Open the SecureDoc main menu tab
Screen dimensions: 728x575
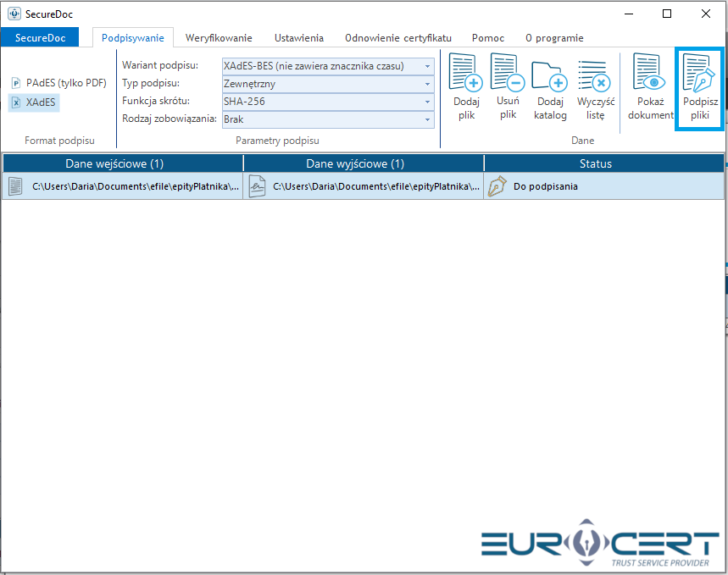point(40,37)
